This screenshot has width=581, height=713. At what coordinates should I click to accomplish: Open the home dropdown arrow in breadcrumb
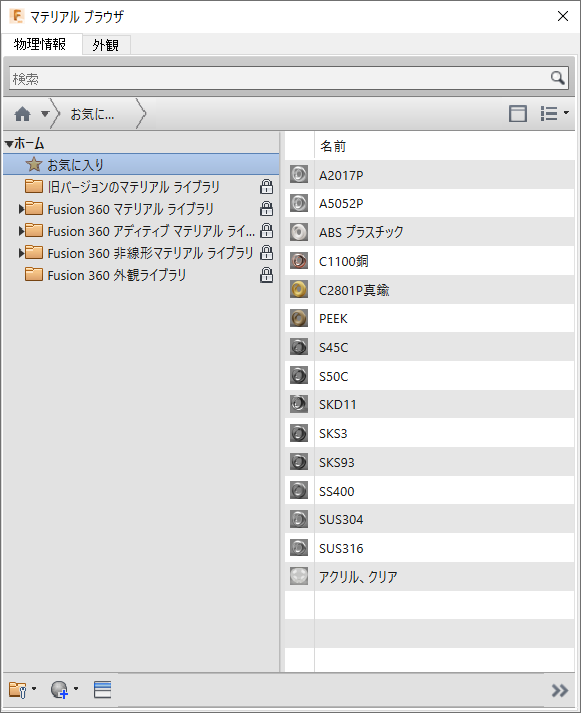[45, 113]
